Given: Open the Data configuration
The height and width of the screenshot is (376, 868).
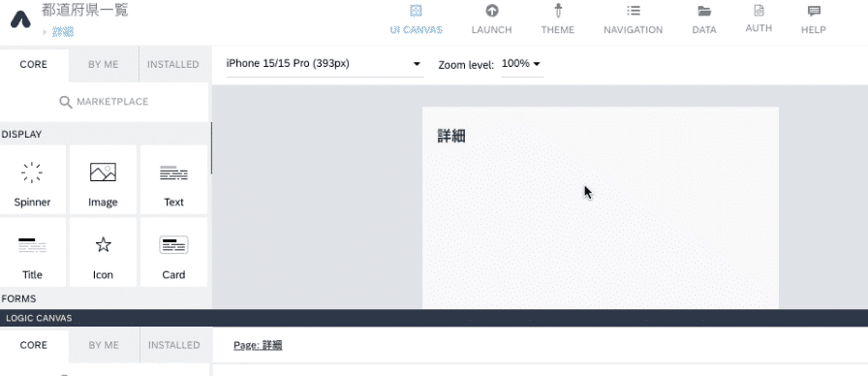Looking at the screenshot, I should click(x=704, y=20).
